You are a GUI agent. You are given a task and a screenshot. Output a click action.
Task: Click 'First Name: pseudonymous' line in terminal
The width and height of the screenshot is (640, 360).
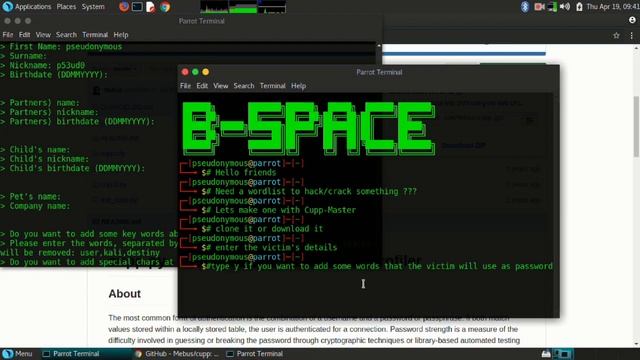[61, 47]
